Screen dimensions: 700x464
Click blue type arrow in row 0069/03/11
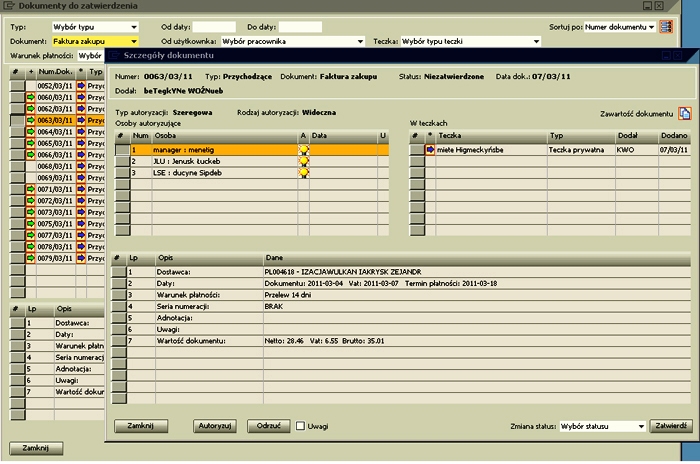pos(81,178)
